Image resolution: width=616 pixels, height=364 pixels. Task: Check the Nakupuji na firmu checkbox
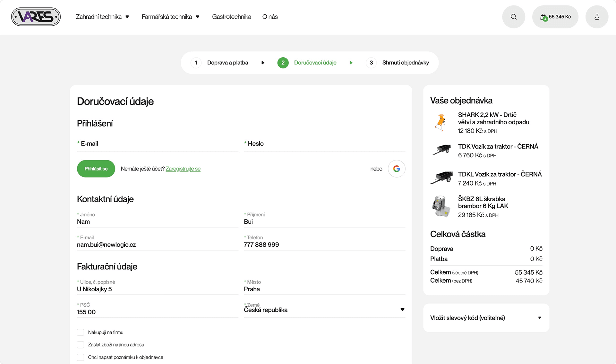pos(81,332)
